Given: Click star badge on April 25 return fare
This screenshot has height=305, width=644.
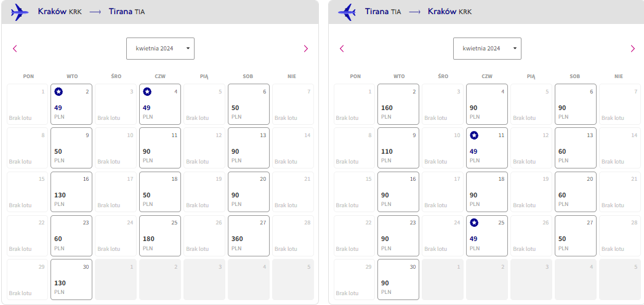Looking at the screenshot, I should 474,223.
